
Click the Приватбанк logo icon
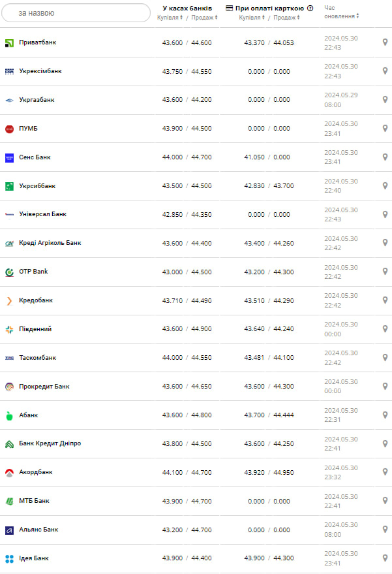pos(10,42)
